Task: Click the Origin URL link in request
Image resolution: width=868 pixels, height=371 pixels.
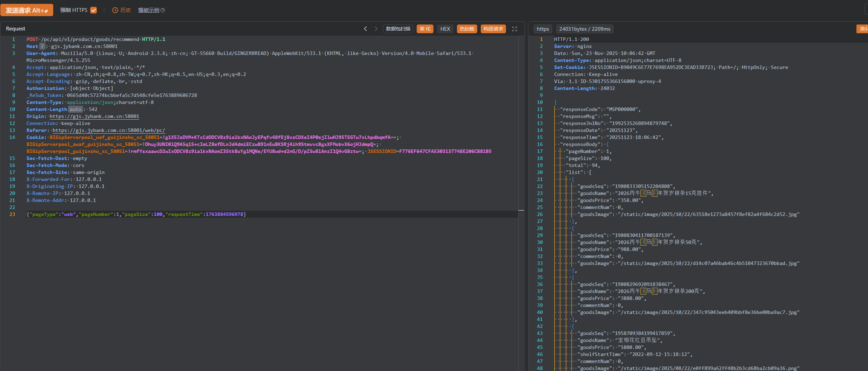Action: pyautogui.click(x=94, y=116)
